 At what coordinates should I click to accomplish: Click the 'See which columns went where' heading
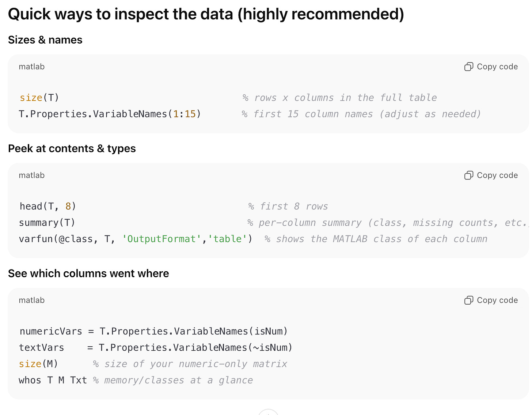pyautogui.click(x=88, y=273)
